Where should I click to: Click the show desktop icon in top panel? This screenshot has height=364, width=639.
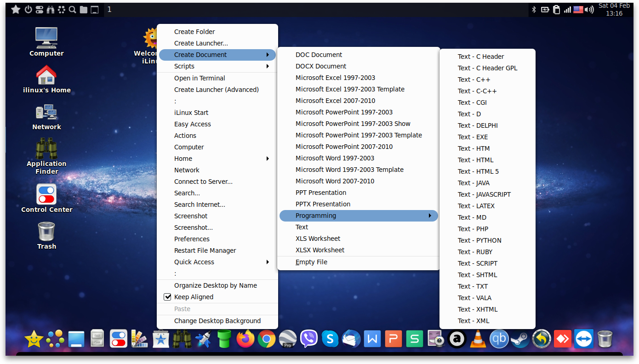(x=94, y=10)
